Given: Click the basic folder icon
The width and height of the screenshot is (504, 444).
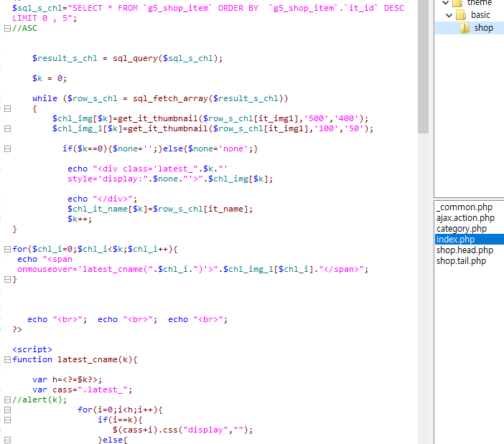Looking at the screenshot, I should (462, 15).
